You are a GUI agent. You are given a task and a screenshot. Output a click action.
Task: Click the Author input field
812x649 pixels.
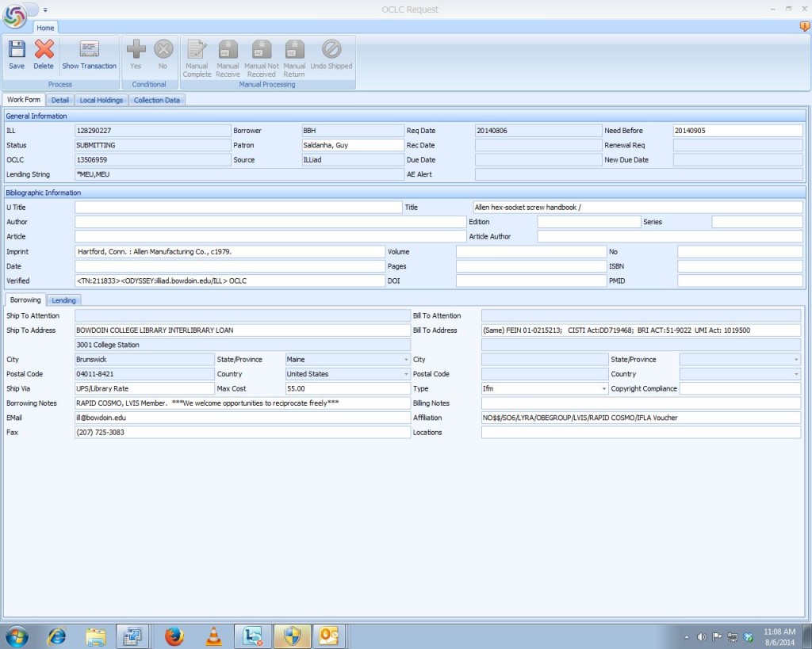270,222
